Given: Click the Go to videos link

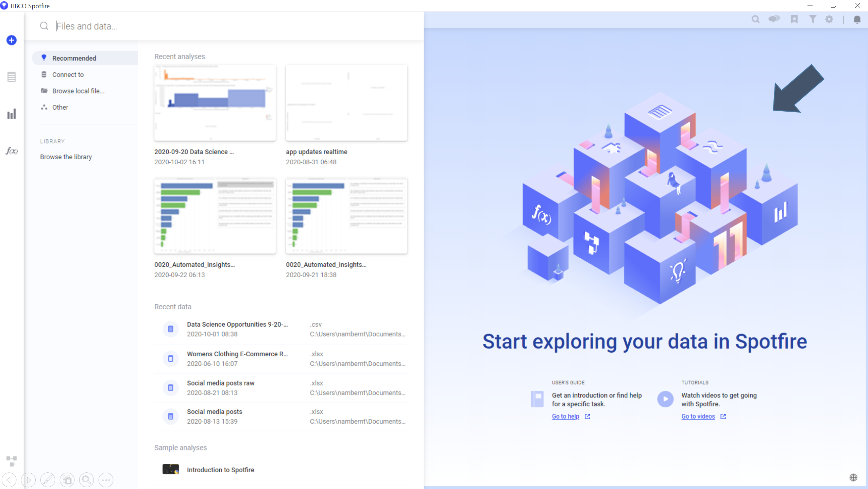Looking at the screenshot, I should [x=698, y=416].
